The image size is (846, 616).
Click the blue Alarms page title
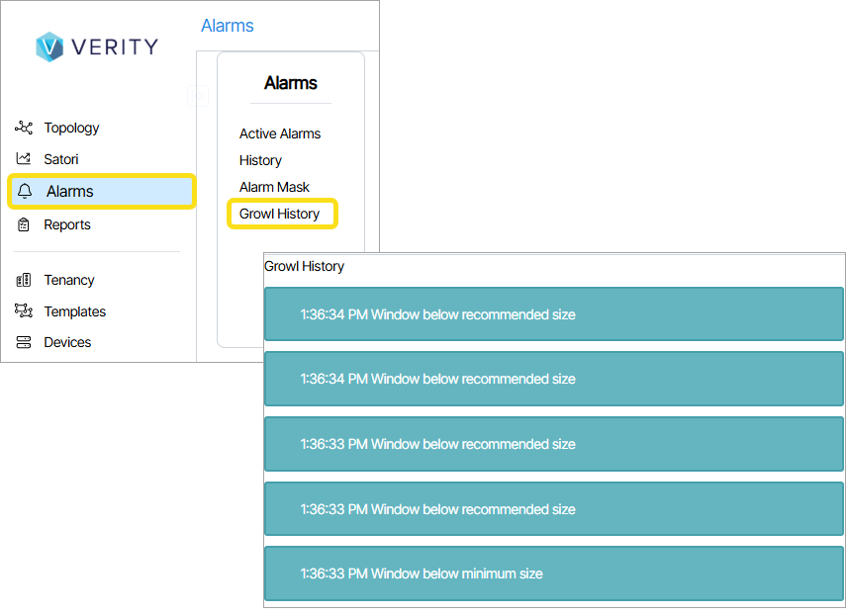(x=228, y=26)
